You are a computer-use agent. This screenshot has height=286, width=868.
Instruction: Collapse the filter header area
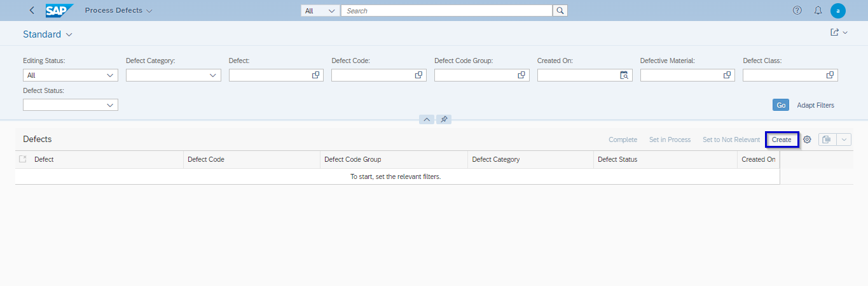(x=427, y=119)
